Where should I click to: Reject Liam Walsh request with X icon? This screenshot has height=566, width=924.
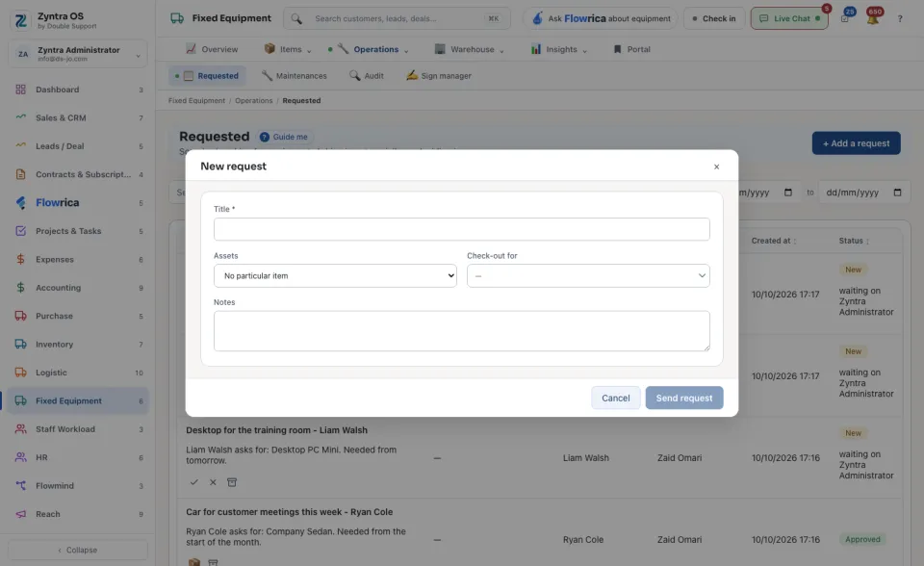[213, 482]
